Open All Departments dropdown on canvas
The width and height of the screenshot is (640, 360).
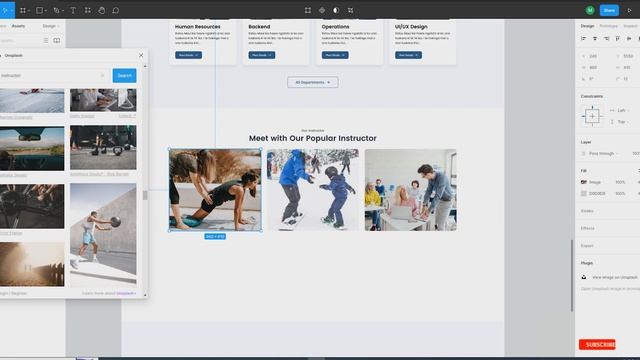tap(313, 82)
